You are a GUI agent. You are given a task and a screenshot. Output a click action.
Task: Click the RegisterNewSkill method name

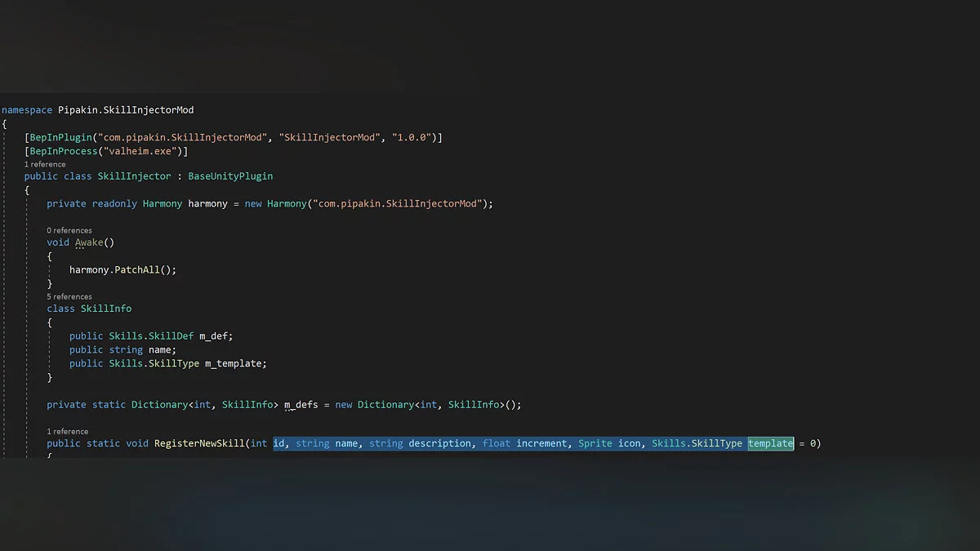[x=199, y=443]
